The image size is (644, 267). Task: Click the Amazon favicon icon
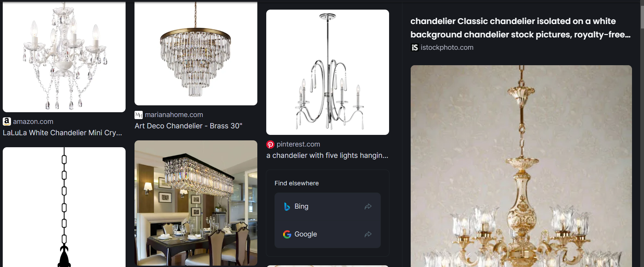(x=7, y=121)
